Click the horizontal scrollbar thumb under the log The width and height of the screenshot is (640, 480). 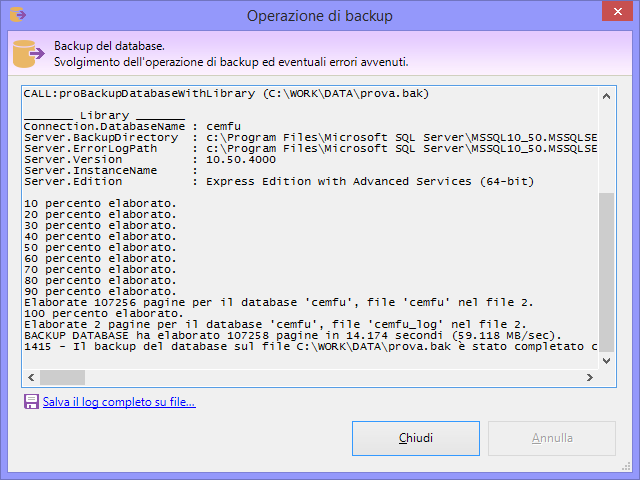pyautogui.click(x=62, y=378)
